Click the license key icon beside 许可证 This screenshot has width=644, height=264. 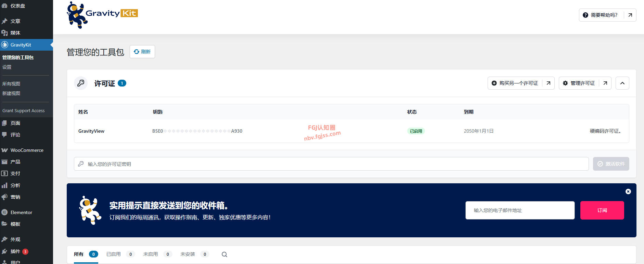[81, 83]
